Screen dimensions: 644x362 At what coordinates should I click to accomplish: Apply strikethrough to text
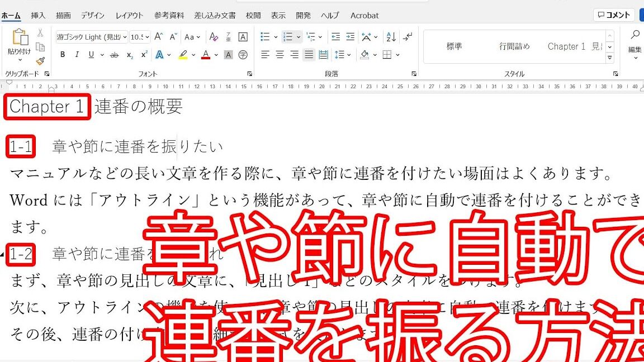tap(115, 55)
